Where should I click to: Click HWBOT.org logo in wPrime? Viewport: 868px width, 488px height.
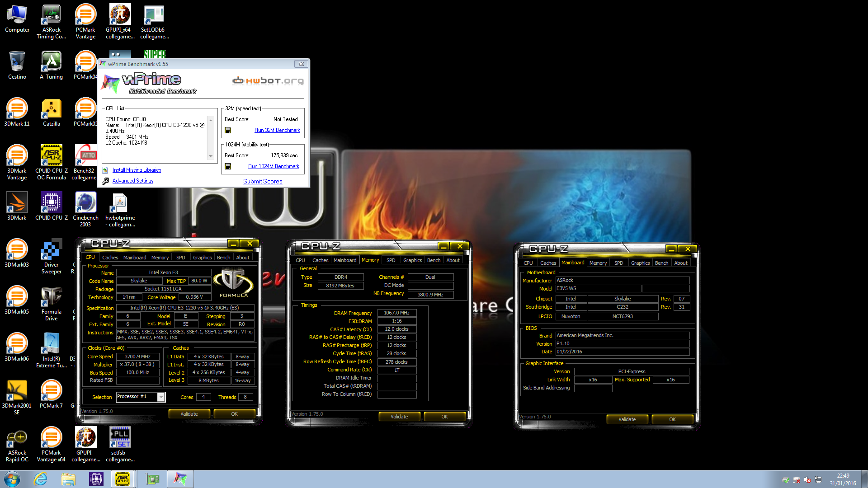tap(268, 81)
